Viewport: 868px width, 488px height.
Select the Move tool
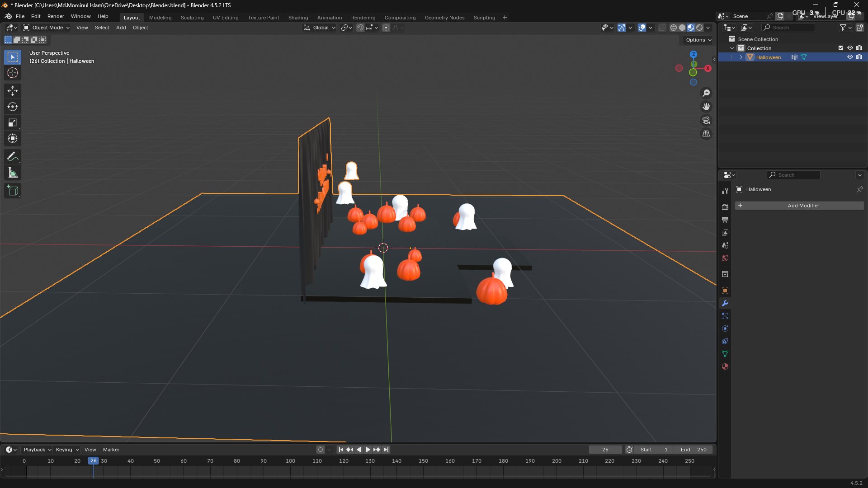pyautogui.click(x=13, y=91)
